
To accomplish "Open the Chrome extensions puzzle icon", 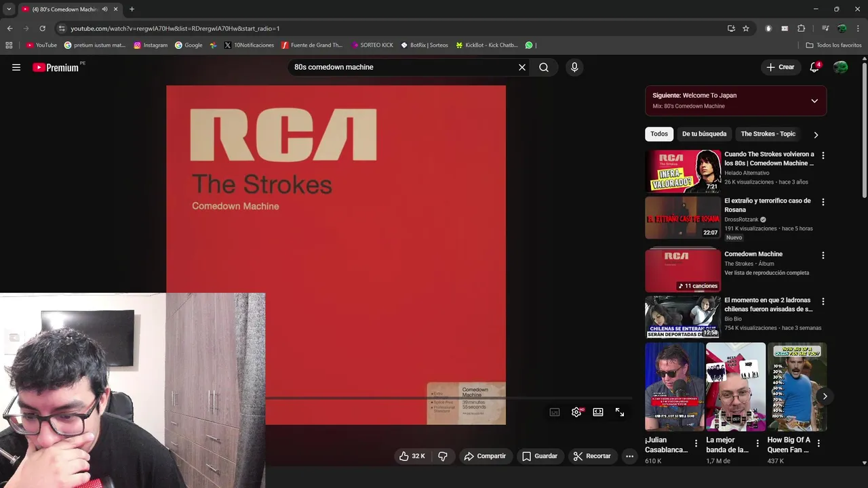I will (801, 28).
